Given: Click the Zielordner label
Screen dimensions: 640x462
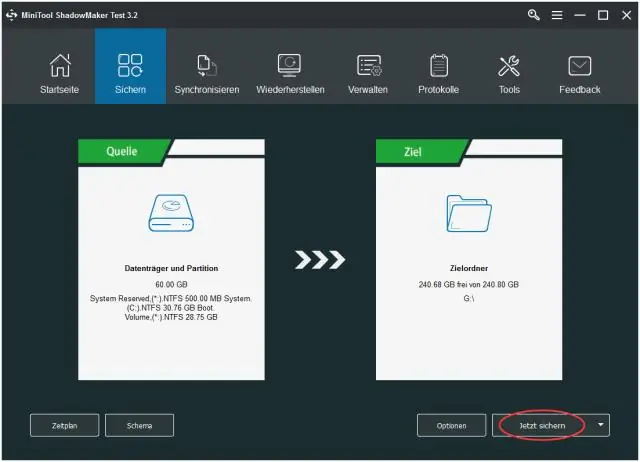Looking at the screenshot, I should 469,268.
